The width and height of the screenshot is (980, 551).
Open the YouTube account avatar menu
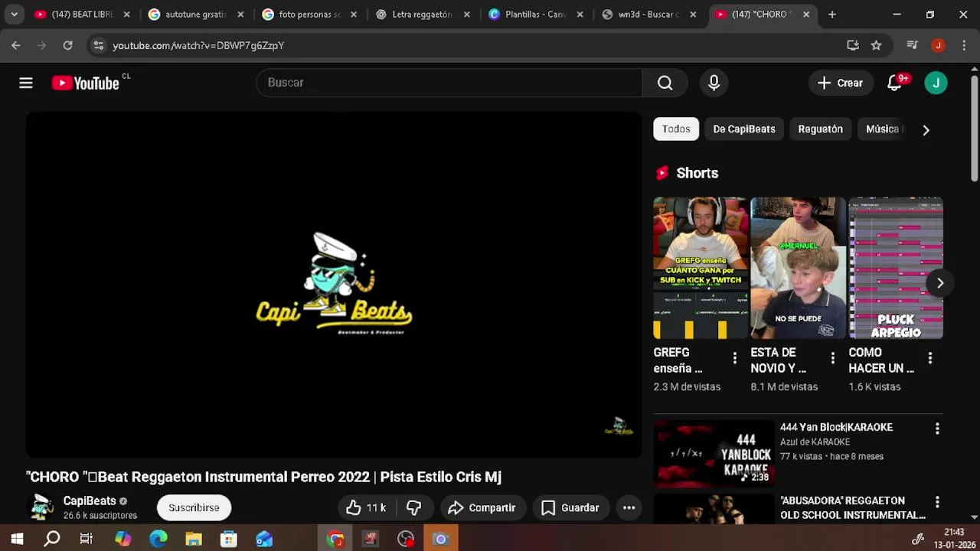pos(936,83)
